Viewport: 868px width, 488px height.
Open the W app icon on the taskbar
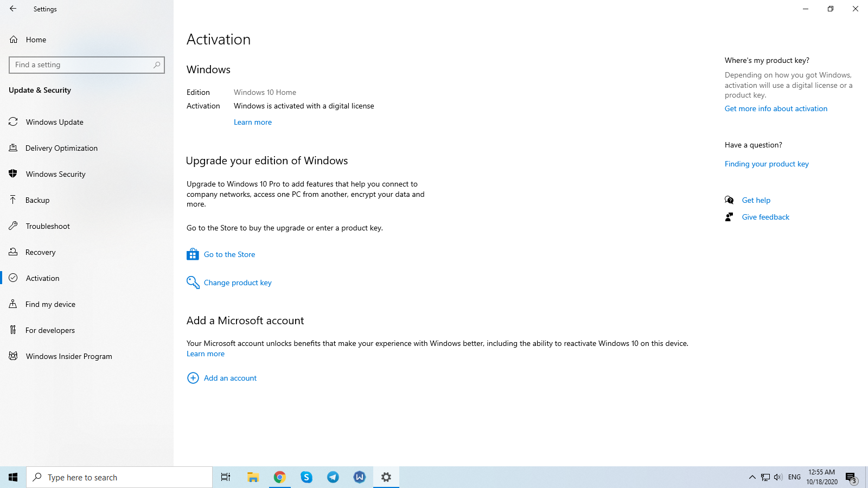(x=359, y=477)
